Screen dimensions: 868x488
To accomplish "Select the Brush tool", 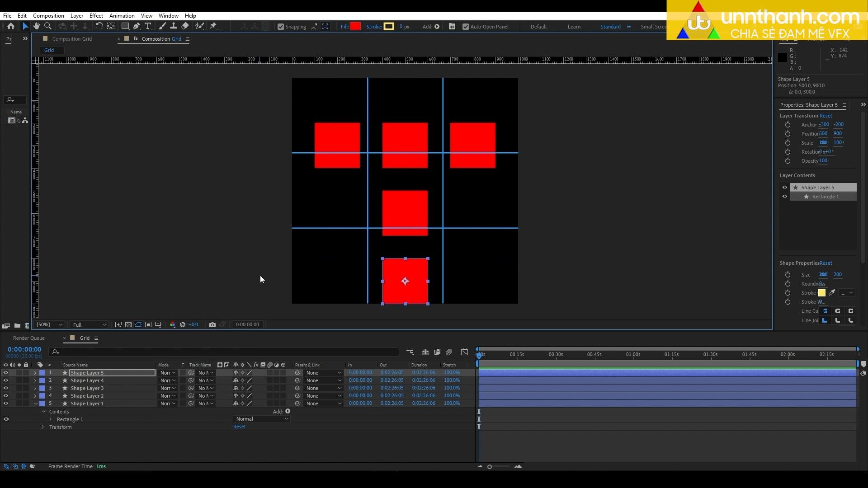I will (x=162, y=26).
